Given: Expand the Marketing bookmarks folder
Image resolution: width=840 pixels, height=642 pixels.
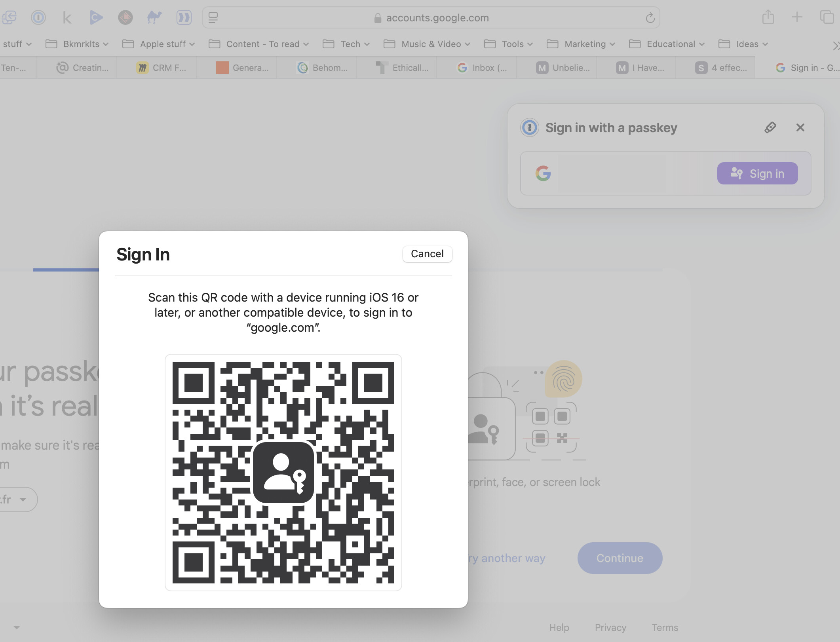Looking at the screenshot, I should click(581, 44).
